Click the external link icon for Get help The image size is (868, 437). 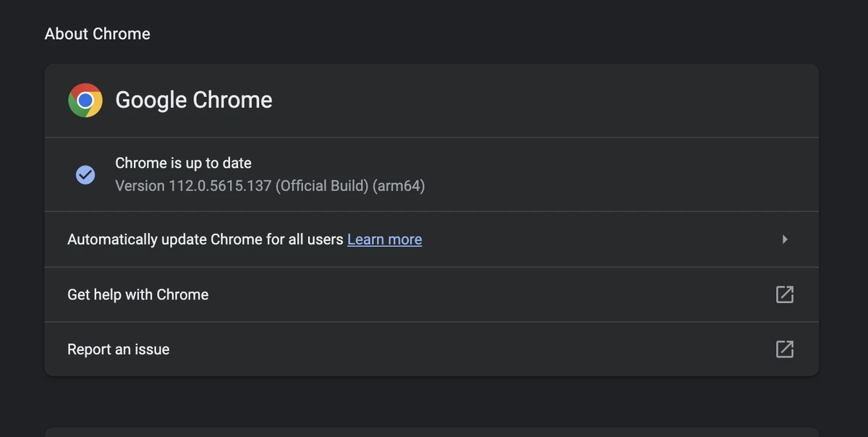click(x=784, y=294)
